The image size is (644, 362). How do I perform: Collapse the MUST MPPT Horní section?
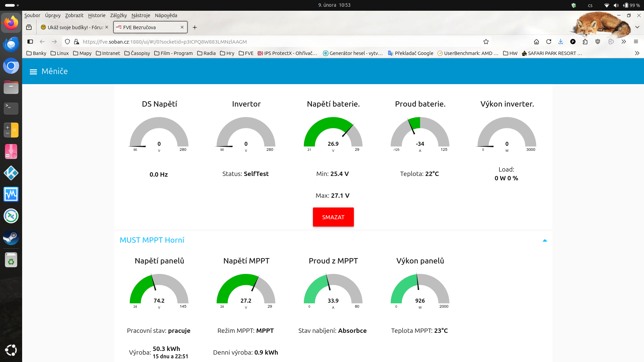[545, 240]
